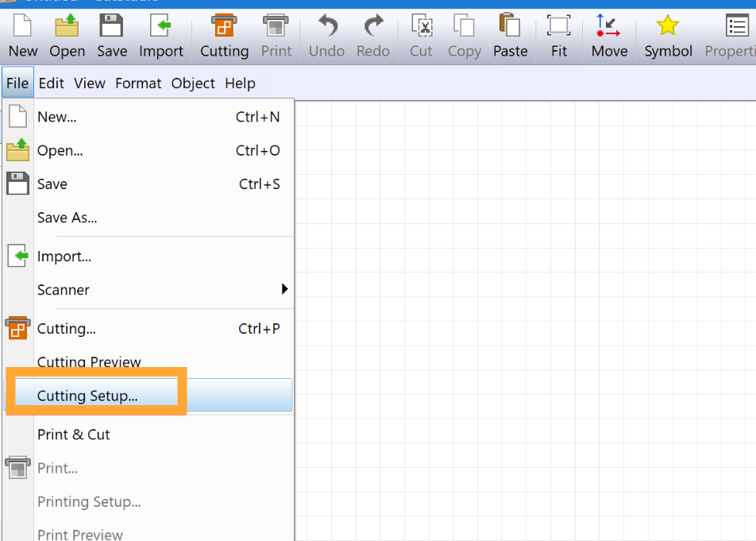The image size is (756, 541).
Task: Choose Print & Cut menu entry
Action: click(148, 435)
